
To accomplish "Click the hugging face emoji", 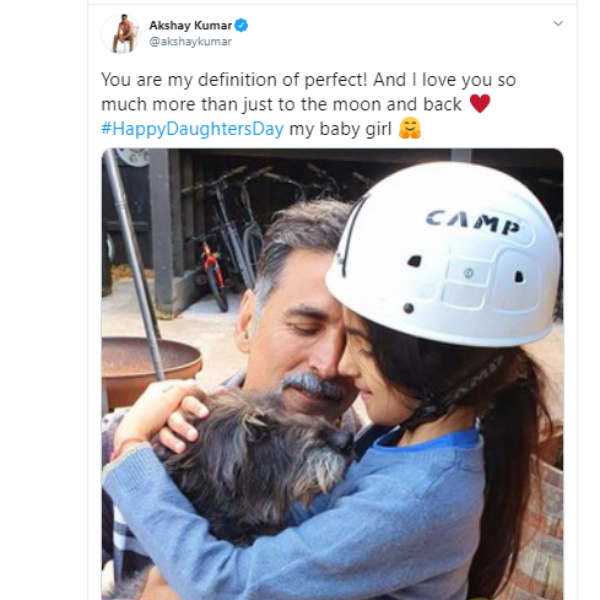I will (409, 128).
